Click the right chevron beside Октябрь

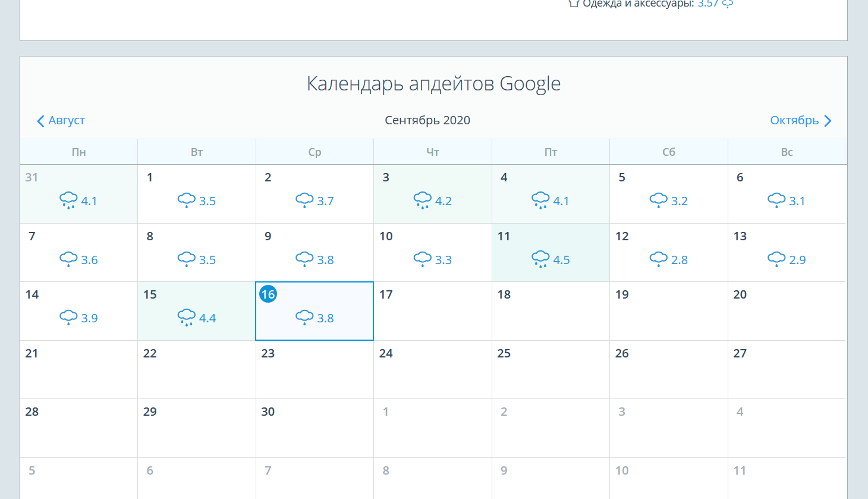[828, 121]
